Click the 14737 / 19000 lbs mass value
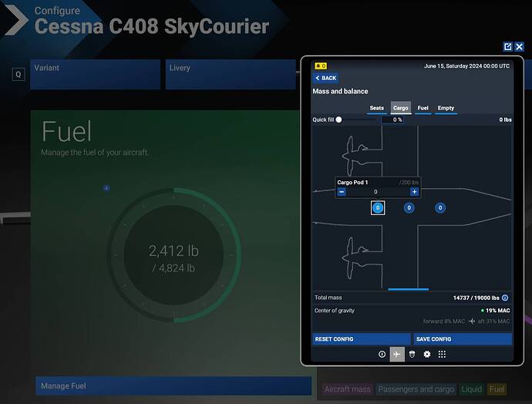532x404 pixels. click(x=476, y=298)
